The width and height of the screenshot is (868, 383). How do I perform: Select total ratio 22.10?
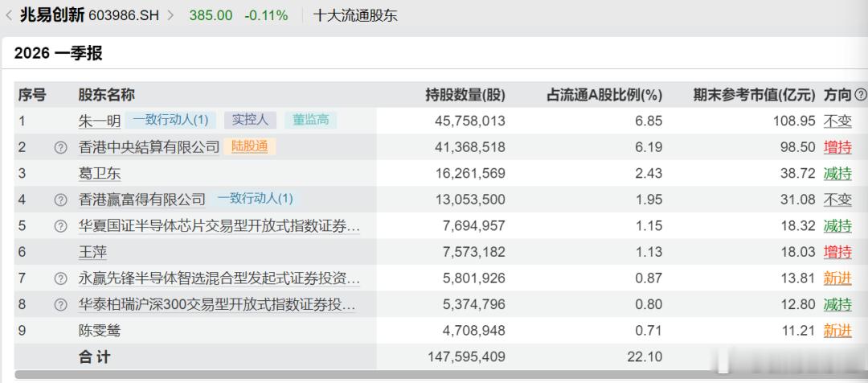(645, 357)
